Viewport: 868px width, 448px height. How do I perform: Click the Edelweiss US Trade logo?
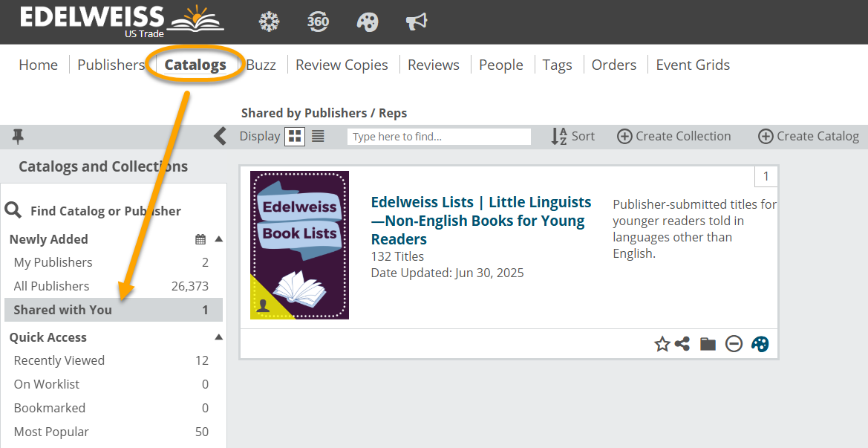122,22
